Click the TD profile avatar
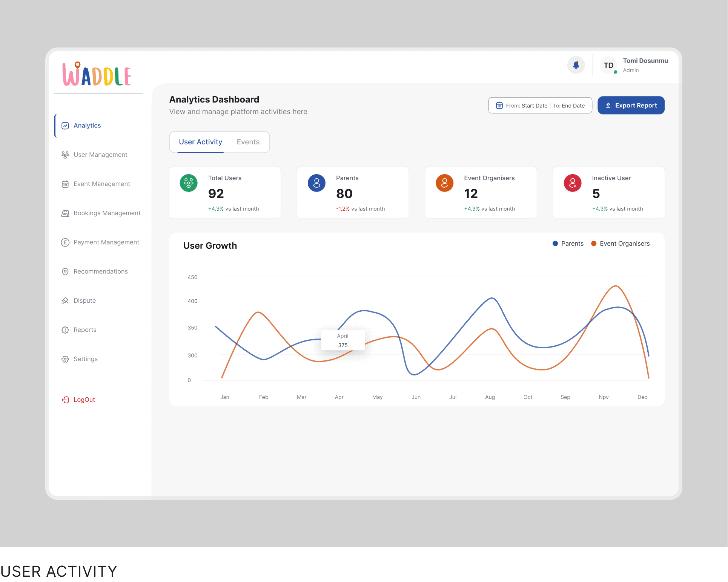 (608, 66)
